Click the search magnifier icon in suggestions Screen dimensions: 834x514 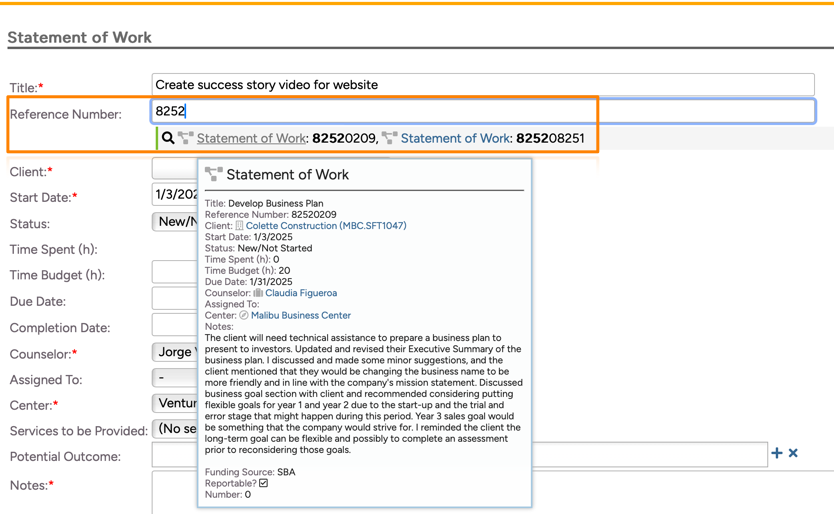[x=168, y=138]
